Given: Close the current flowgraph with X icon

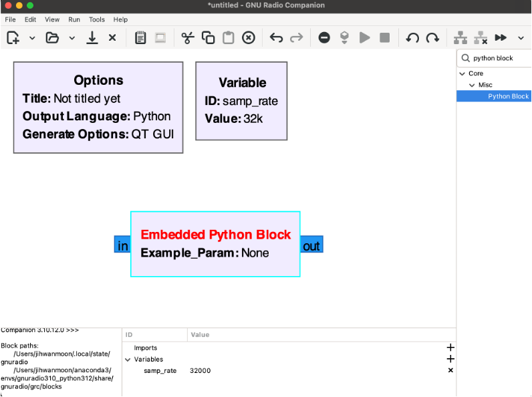Looking at the screenshot, I should pyautogui.click(x=112, y=37).
